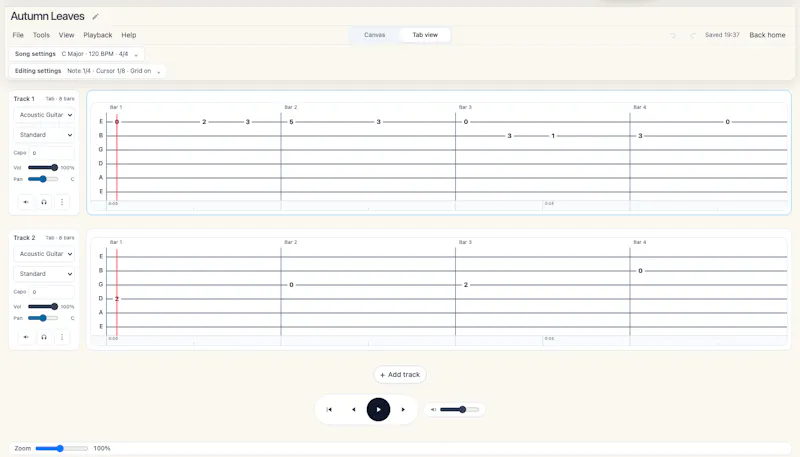This screenshot has height=457, width=800.
Task: Expand the Song settings panel
Action: click(77, 54)
